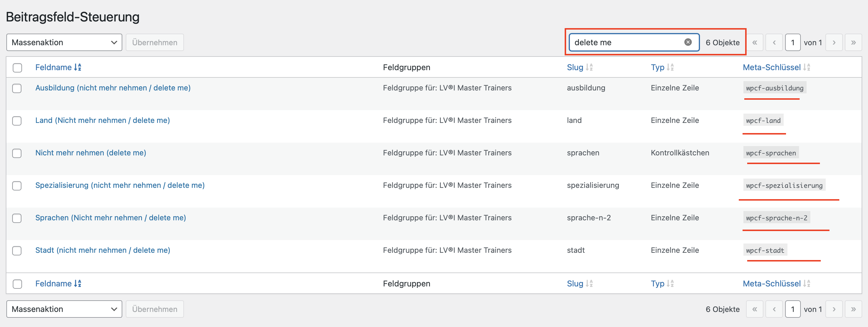
Task: Click the sort icon beside top Slug header
Action: [x=589, y=68]
